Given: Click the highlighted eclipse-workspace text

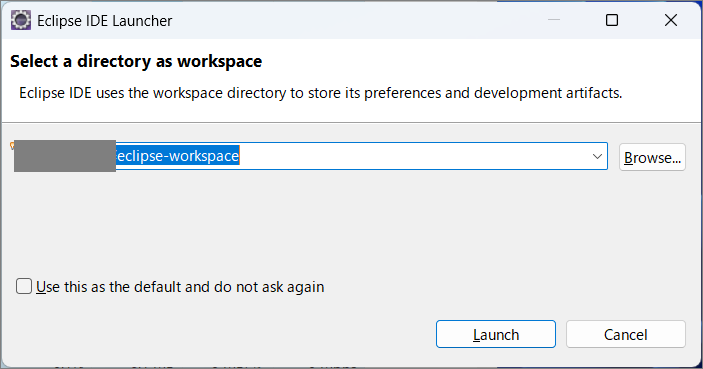Looking at the screenshot, I should click(x=178, y=156).
